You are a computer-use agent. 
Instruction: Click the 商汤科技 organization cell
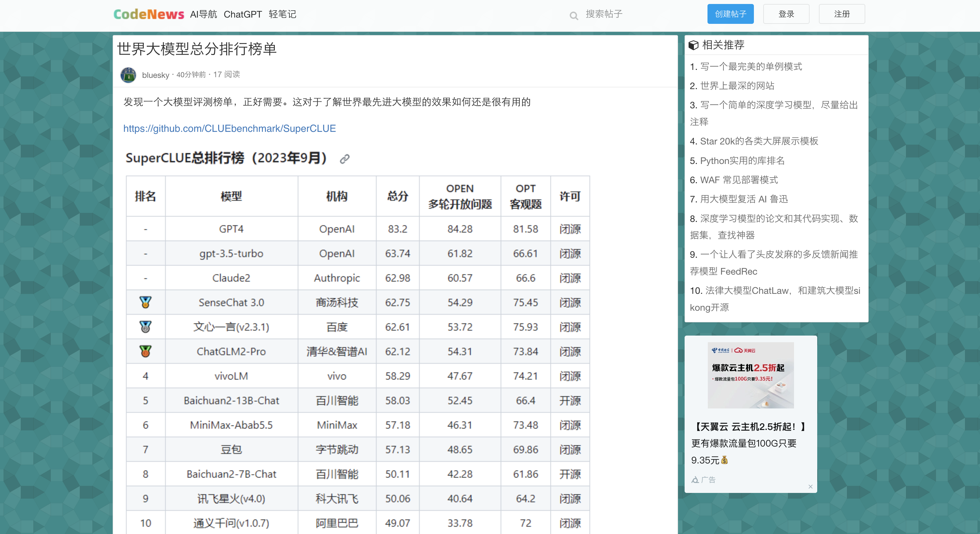click(337, 302)
